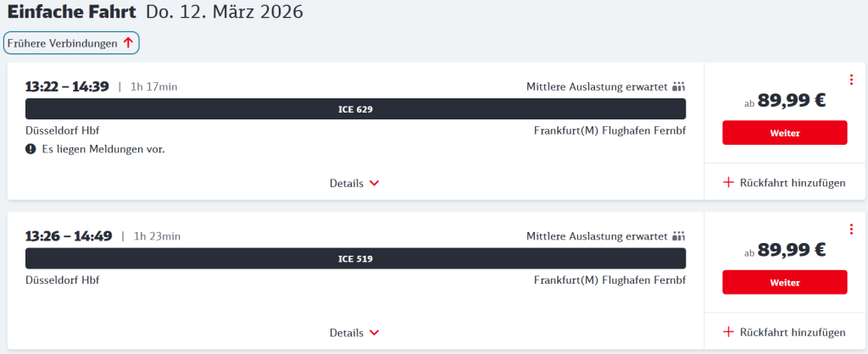Open the 'Es liegen Meldungen vor' notice
Screen dimensions: 868x354
[x=103, y=149]
